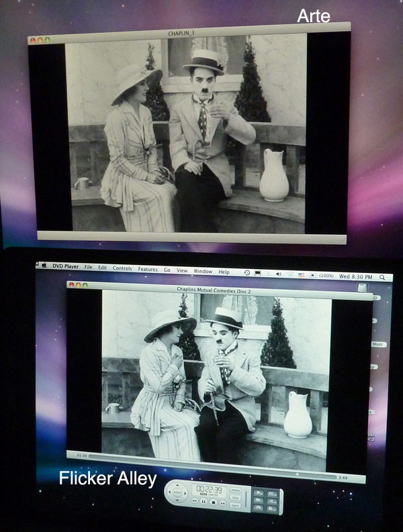
Task: Click the controller's left navigation arrow
Action: pyautogui.click(x=169, y=492)
